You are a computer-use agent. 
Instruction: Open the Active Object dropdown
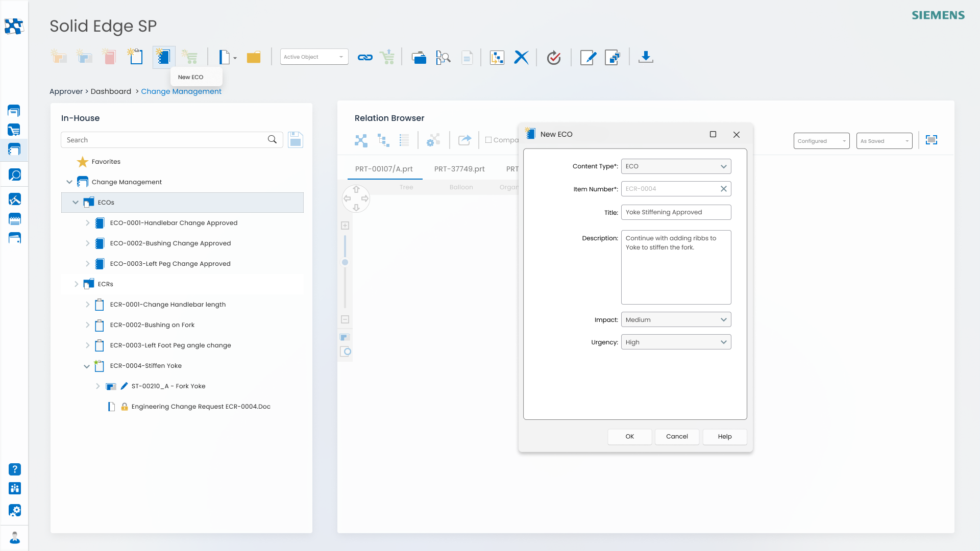(314, 57)
